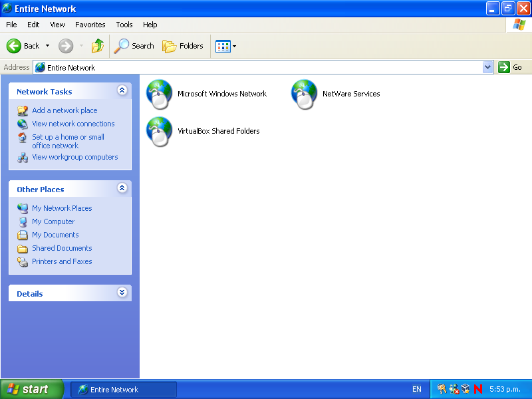Collapse the Network Tasks panel
Screen dimensions: 532x399
point(122,90)
